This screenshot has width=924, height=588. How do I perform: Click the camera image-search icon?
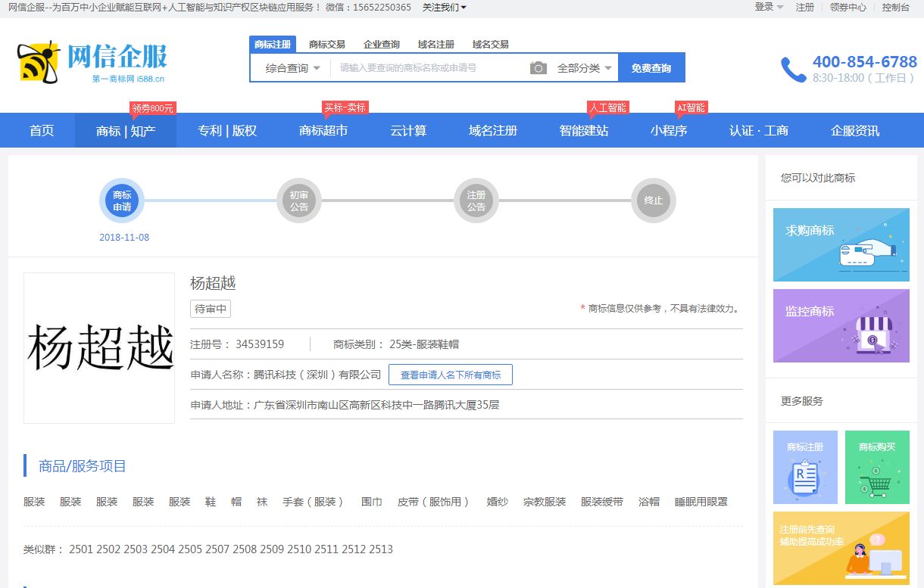click(538, 68)
